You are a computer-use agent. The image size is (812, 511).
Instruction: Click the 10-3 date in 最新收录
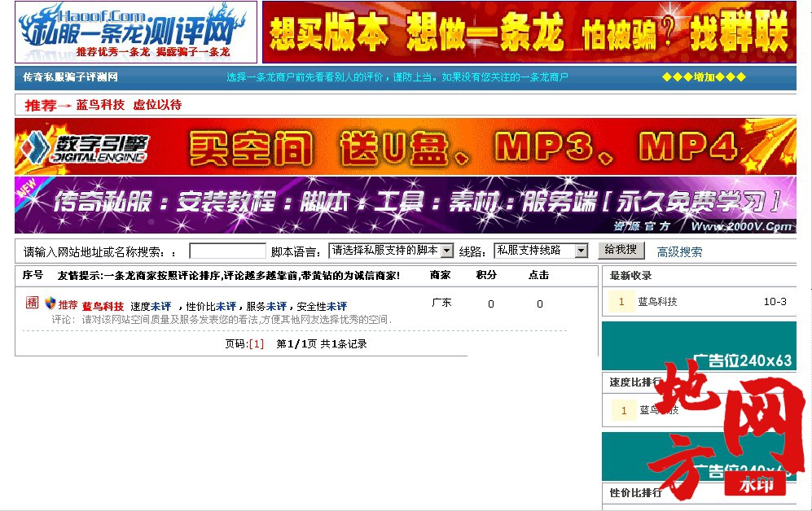[x=775, y=302]
